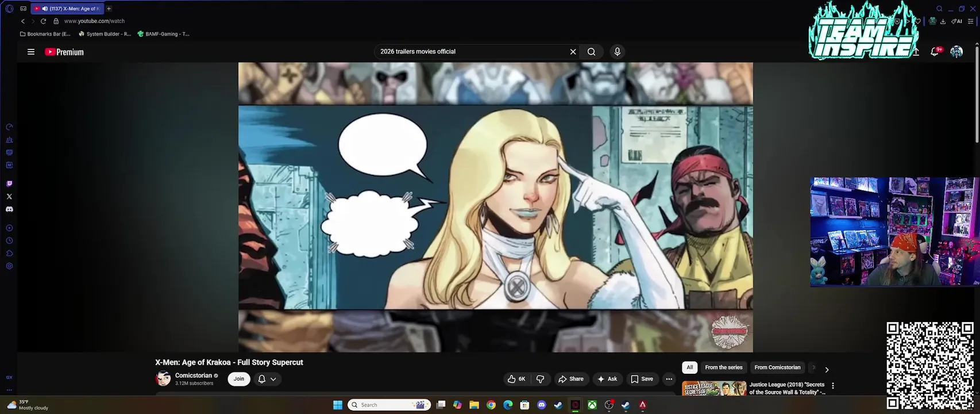Join the Comicstorian channel

click(239, 379)
